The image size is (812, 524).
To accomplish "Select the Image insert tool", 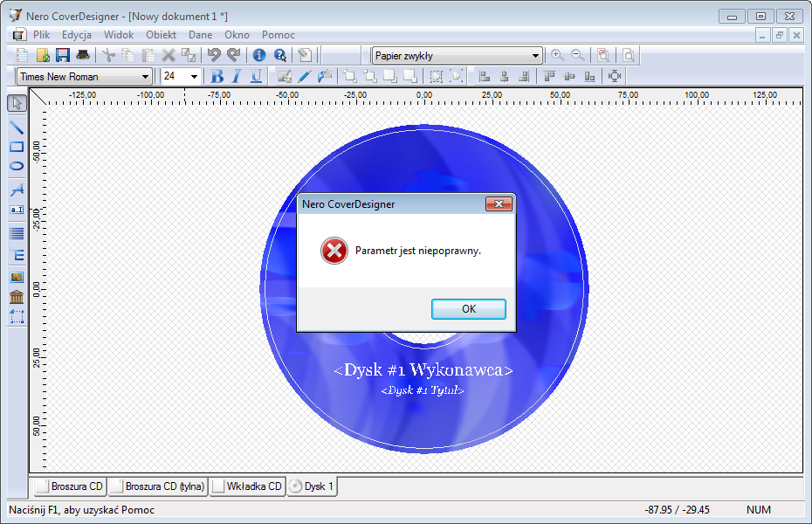I will (17, 277).
